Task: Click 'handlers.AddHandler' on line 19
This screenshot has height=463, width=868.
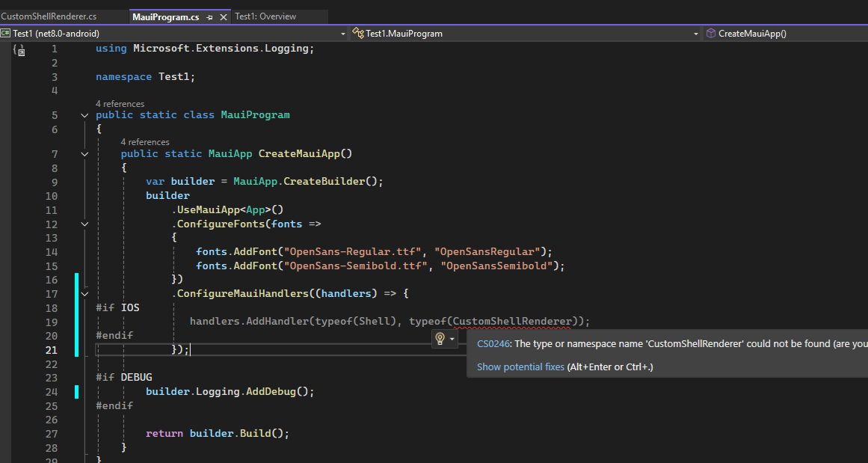Action: click(x=249, y=321)
